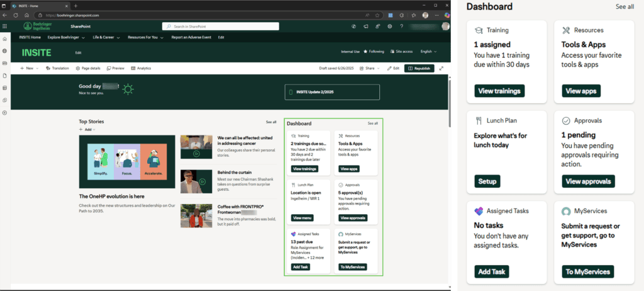Open the Microsoft 365 app launcher waffle icon
Viewport: 644px width, 291px height.
(4, 26)
